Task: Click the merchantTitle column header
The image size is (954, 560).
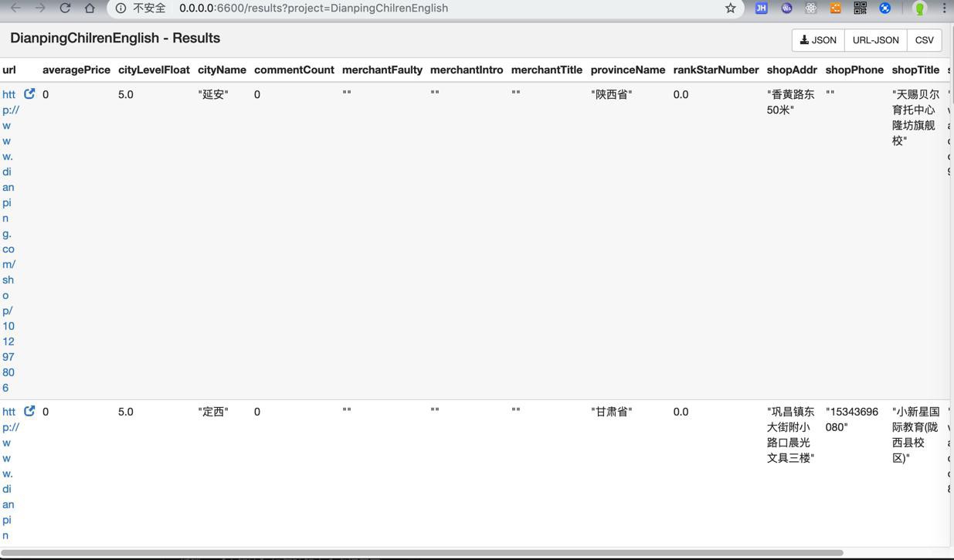Action: (547, 70)
